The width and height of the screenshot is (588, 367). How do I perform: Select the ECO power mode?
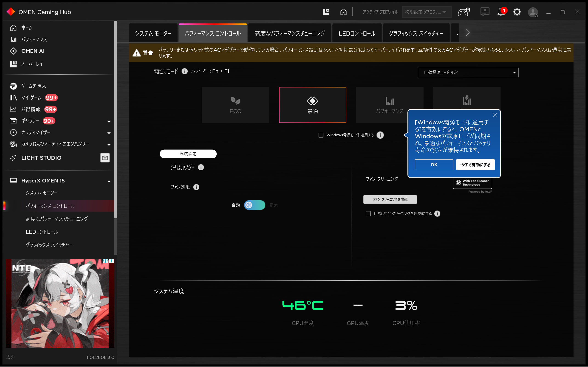coord(235,105)
